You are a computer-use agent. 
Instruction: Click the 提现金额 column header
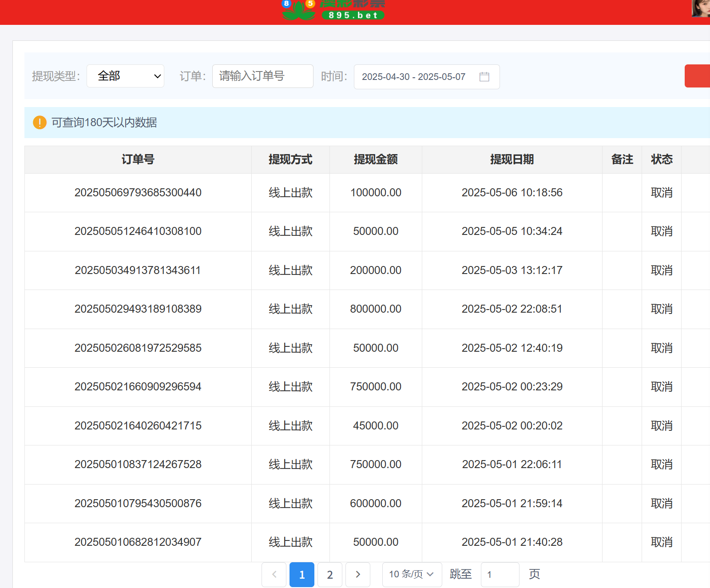(x=376, y=159)
